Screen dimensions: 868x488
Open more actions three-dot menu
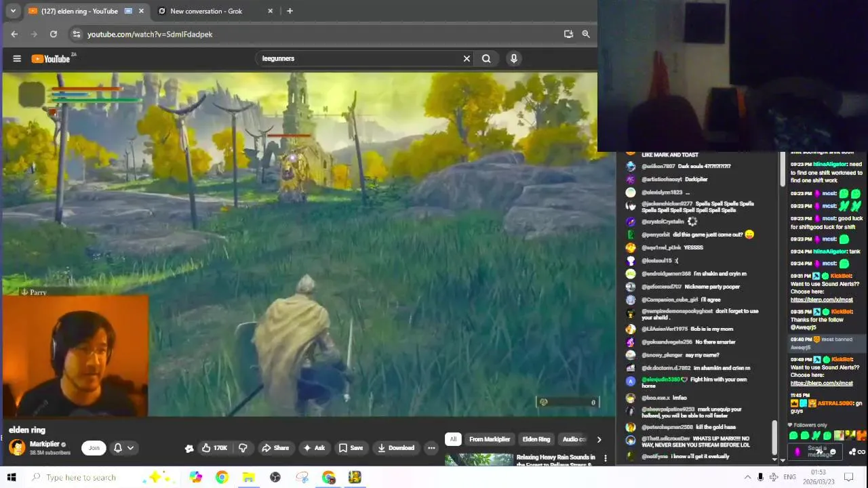431,448
